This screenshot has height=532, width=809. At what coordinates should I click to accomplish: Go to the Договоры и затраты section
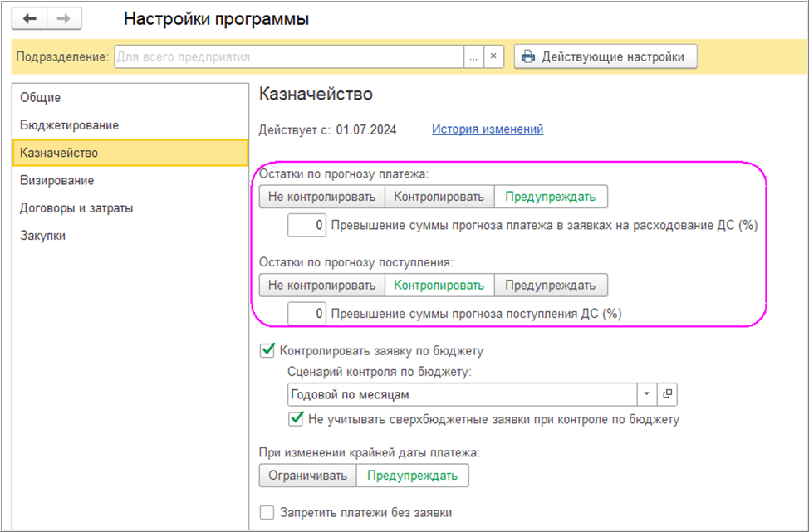tap(76, 208)
